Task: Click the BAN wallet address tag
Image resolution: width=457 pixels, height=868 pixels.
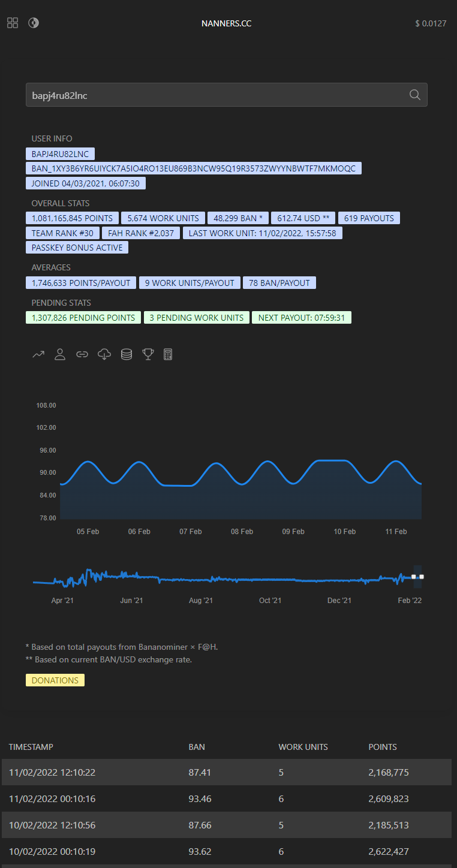Action: 194,168
